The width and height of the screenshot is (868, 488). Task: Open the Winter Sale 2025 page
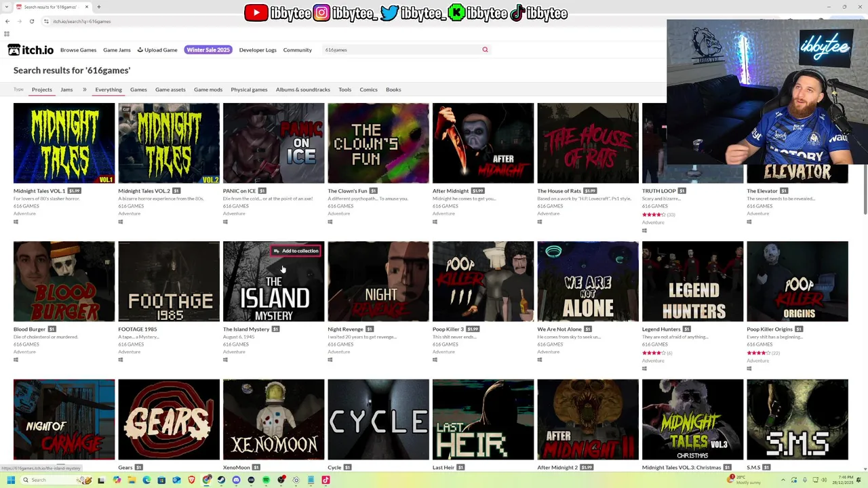tap(208, 49)
